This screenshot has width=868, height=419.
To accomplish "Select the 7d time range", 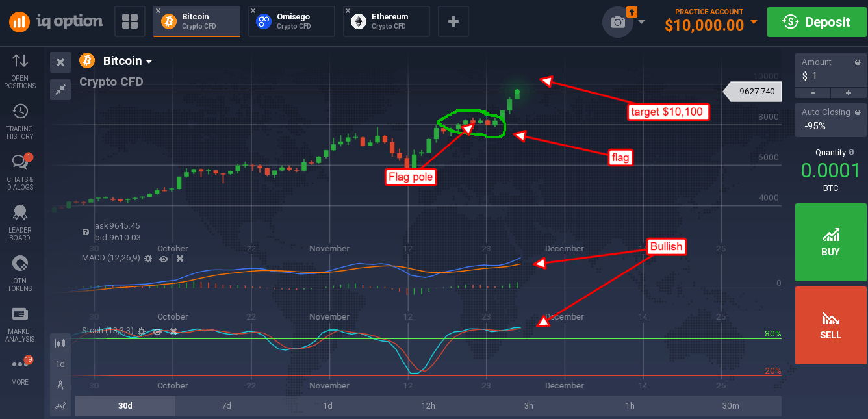I will 226,406.
